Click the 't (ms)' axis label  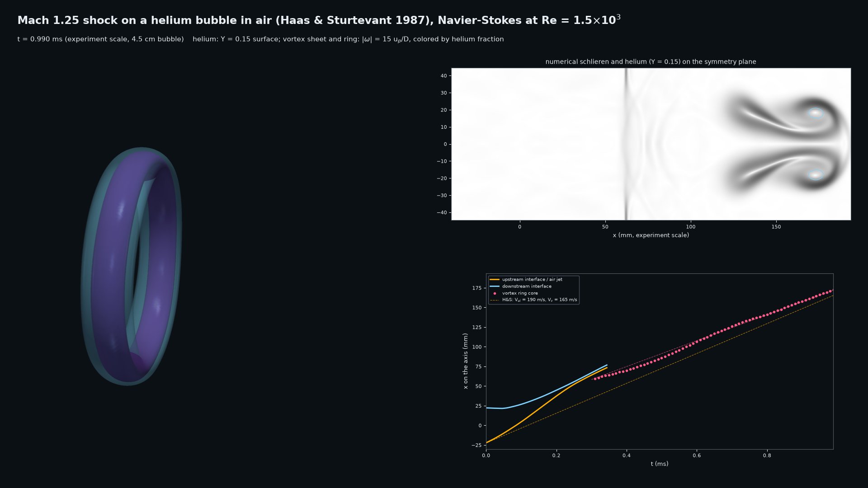click(x=660, y=464)
